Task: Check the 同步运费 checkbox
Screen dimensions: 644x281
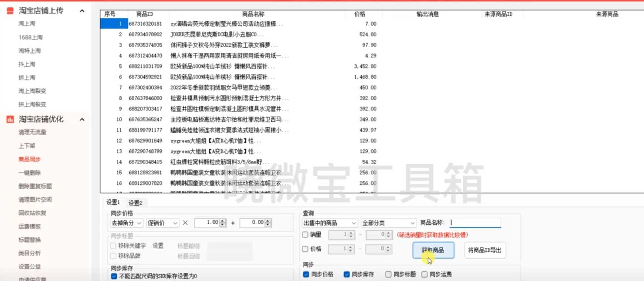Action: tap(425, 274)
